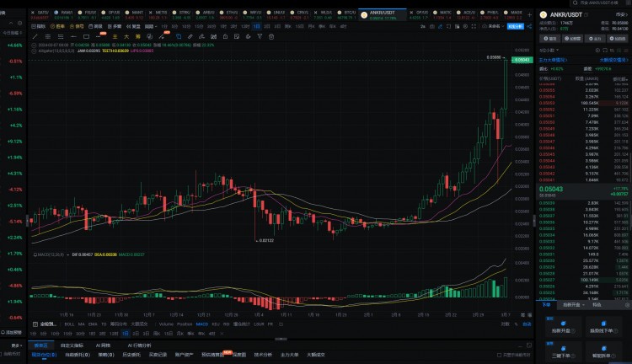Open the decimal depth dropdown in order book

point(549,50)
